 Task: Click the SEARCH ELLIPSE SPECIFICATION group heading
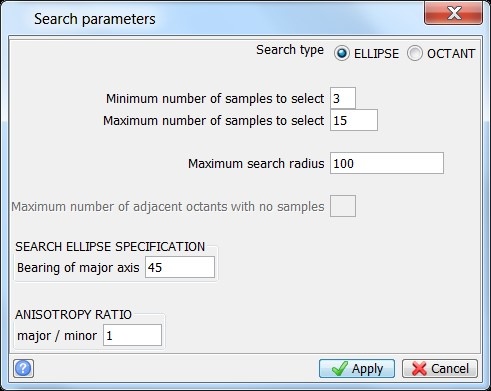[x=110, y=247]
